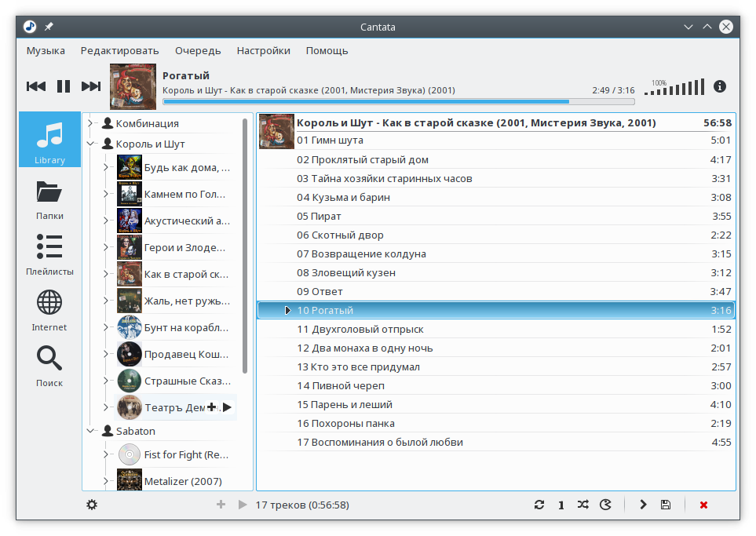Image resolution: width=756 pixels, height=536 pixels.
Task: Click the current album cover thumbnail
Action: click(133, 86)
